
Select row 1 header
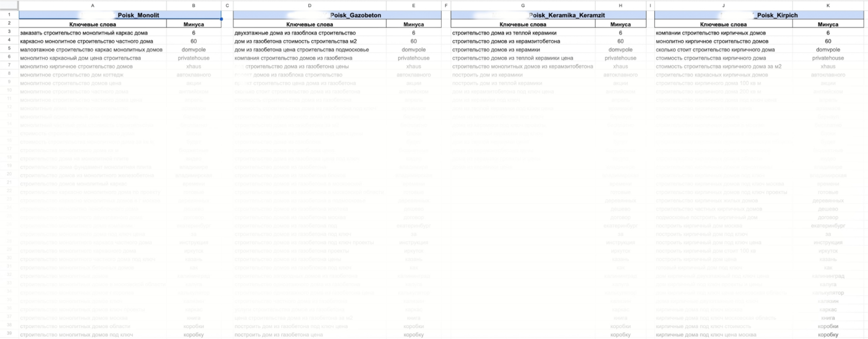(x=9, y=15)
